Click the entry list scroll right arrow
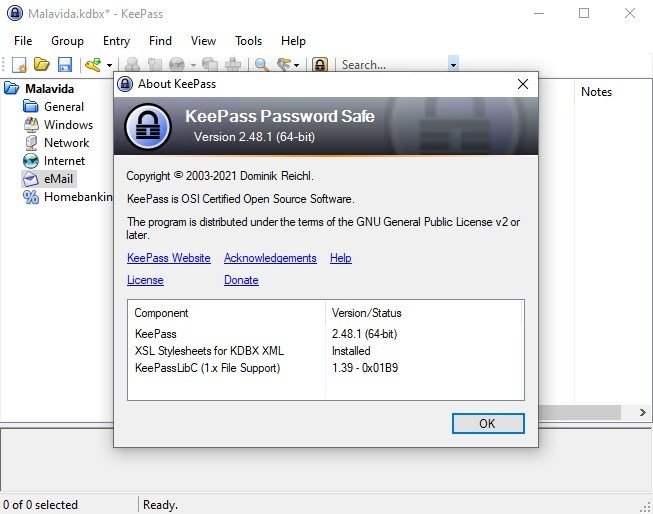 click(x=643, y=412)
